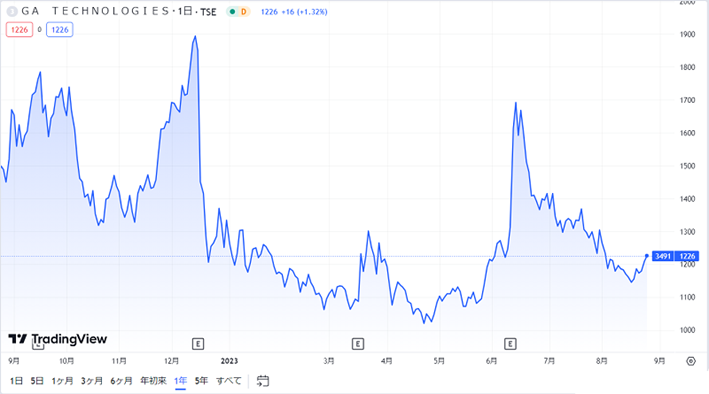Click the earnings E marker in June
Viewport: 709px width, 394px height.
point(510,344)
